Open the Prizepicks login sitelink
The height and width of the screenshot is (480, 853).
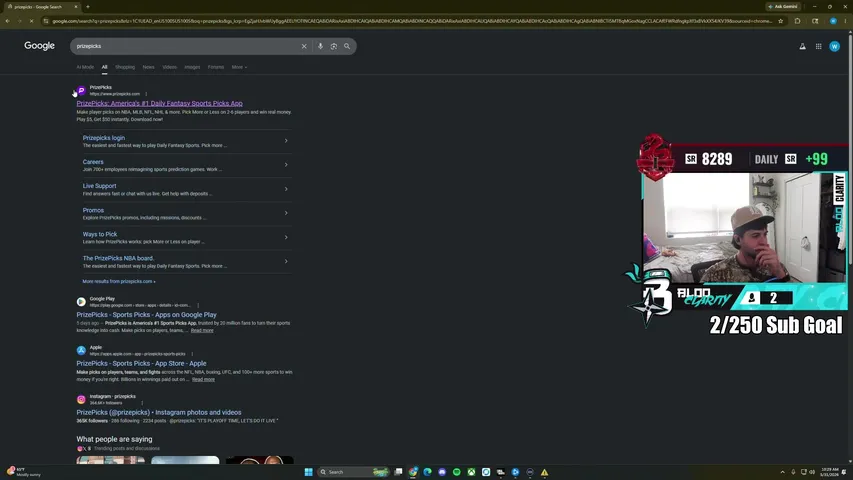(x=103, y=138)
